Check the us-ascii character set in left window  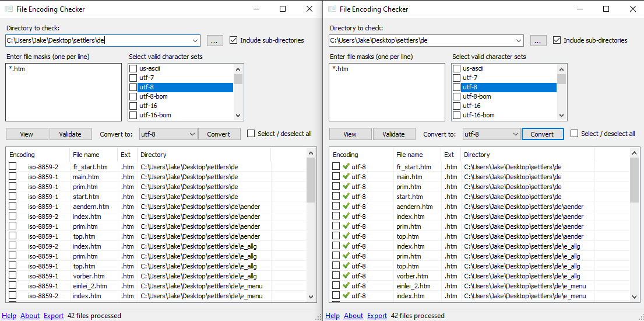coord(133,68)
